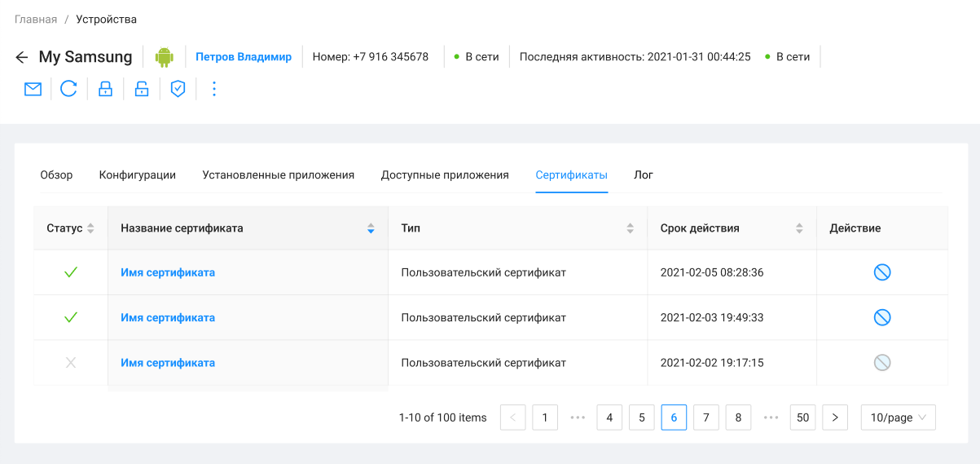This screenshot has height=464, width=980.
Task: Sort table by Статус column
Action: 90,228
